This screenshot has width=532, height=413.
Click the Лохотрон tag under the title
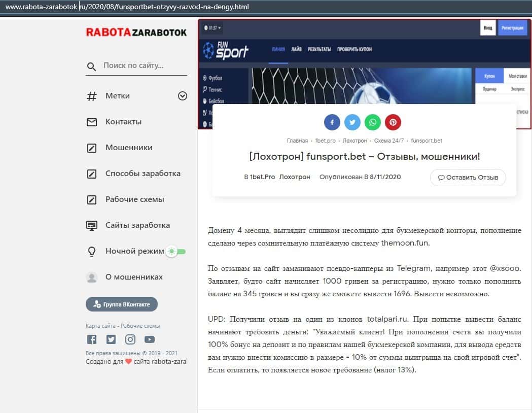pos(295,177)
